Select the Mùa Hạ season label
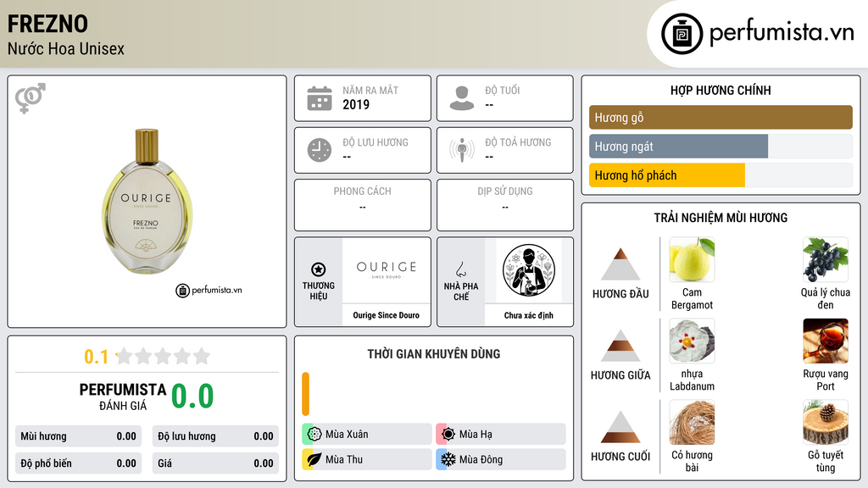868x488 pixels. tap(476, 435)
